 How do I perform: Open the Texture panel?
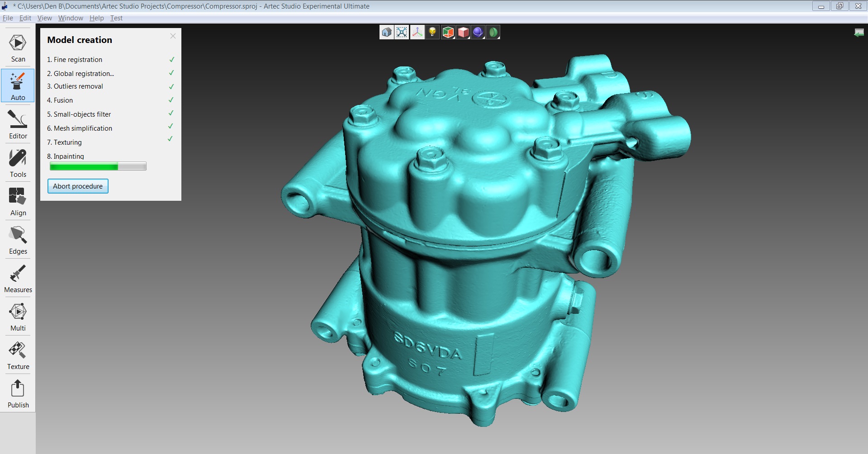18,355
